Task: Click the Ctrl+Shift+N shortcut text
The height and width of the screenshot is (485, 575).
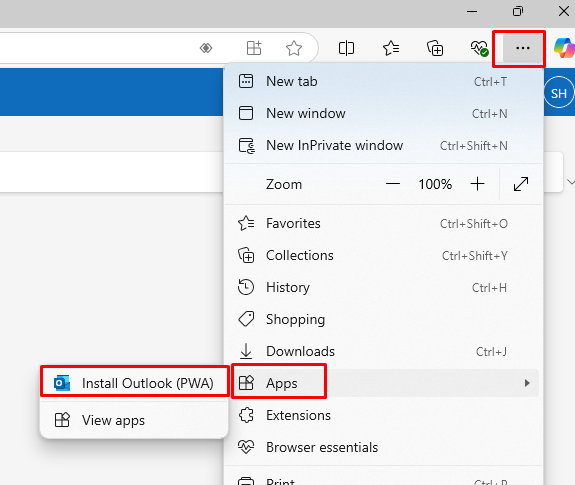Action: [474, 146]
